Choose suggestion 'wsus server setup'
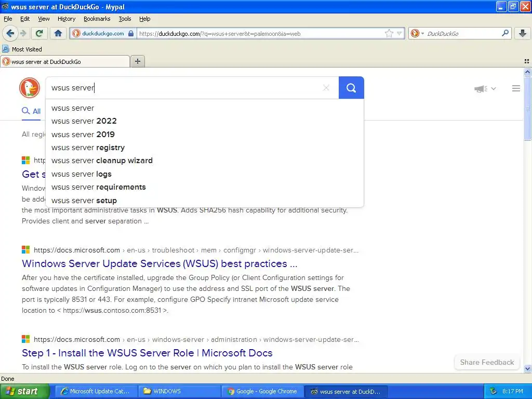The image size is (532, 399). point(205,201)
